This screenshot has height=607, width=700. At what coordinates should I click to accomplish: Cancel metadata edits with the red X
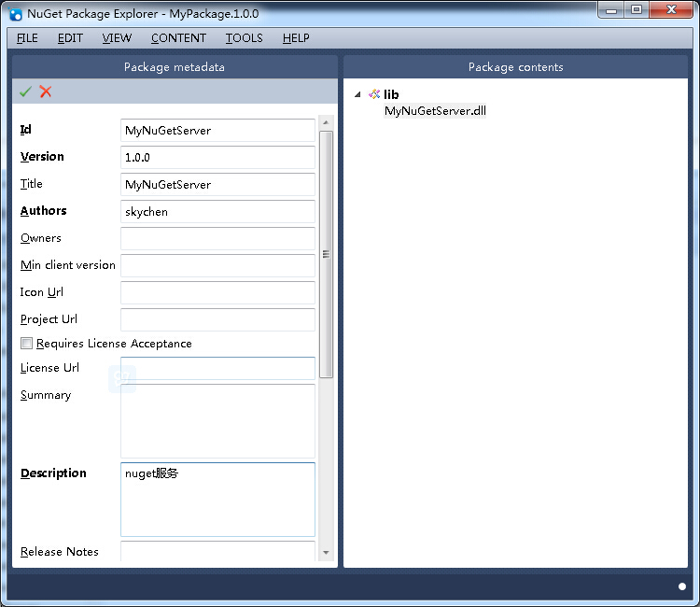(x=46, y=92)
